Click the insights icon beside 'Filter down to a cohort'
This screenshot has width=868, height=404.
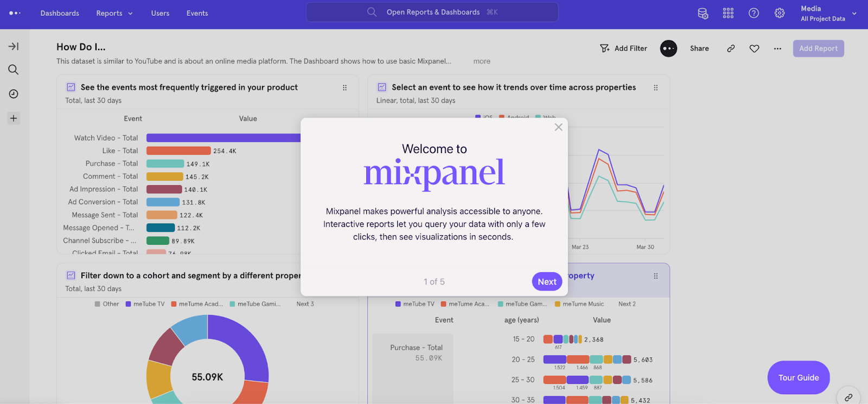71,275
